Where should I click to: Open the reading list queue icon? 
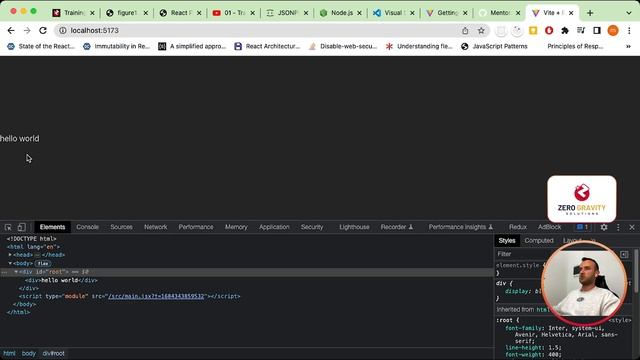581,31
